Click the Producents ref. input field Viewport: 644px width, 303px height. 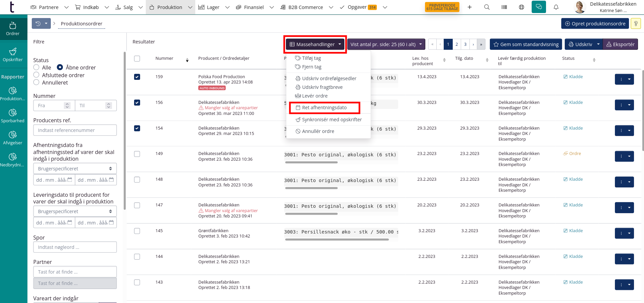(x=75, y=130)
